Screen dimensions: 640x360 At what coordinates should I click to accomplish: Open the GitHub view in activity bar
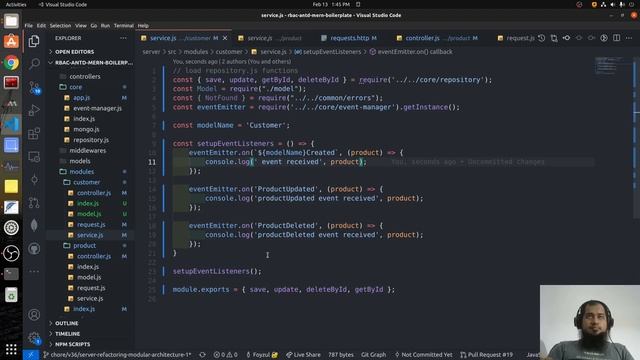[x=34, y=249]
